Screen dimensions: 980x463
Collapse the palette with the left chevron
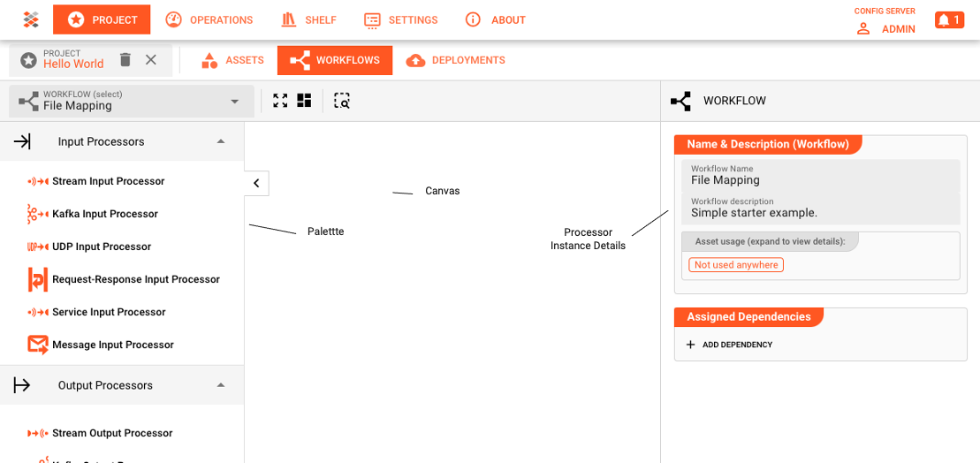pos(256,184)
